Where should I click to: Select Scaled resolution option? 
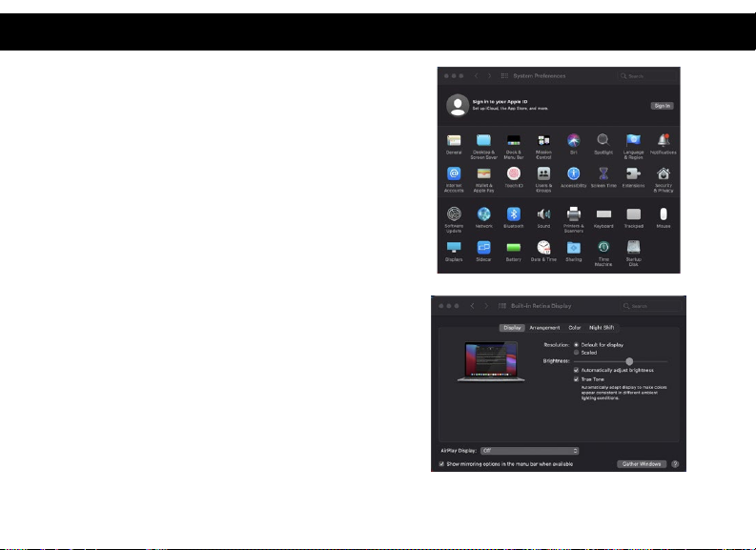pyautogui.click(x=576, y=353)
